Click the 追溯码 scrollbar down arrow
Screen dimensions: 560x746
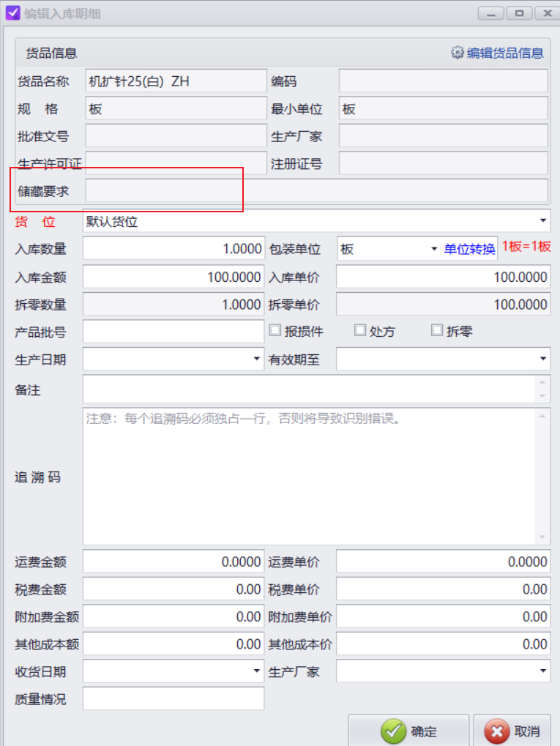[x=542, y=537]
